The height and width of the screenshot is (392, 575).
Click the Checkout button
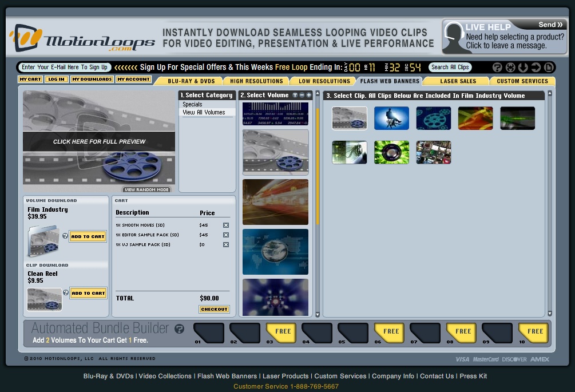[214, 309]
